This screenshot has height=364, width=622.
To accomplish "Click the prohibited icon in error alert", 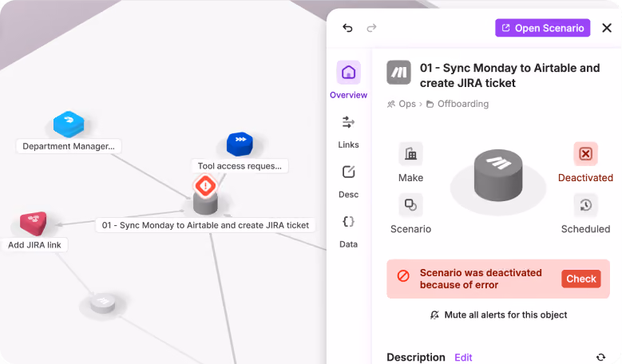I will click(403, 275).
